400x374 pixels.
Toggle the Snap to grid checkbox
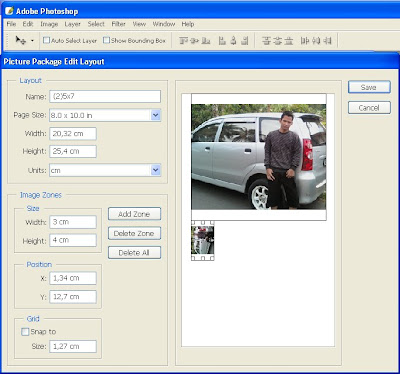[x=25, y=332]
